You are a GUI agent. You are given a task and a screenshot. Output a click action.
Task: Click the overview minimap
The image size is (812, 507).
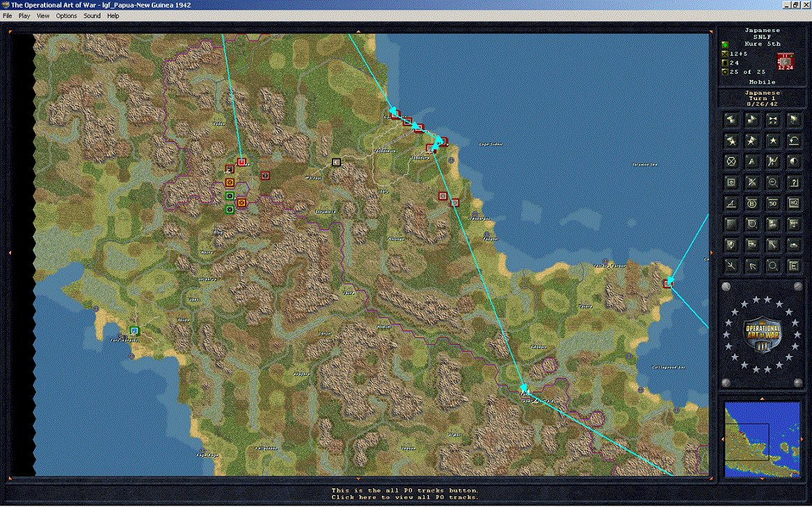point(763,439)
